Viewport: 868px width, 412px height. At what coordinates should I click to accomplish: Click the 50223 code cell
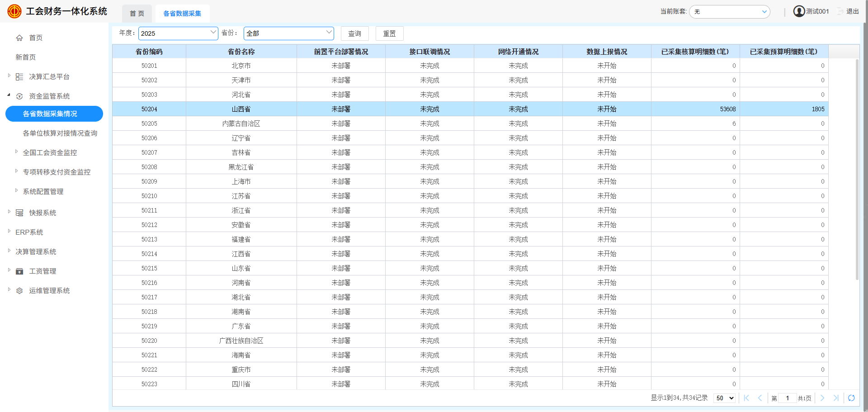click(x=149, y=384)
